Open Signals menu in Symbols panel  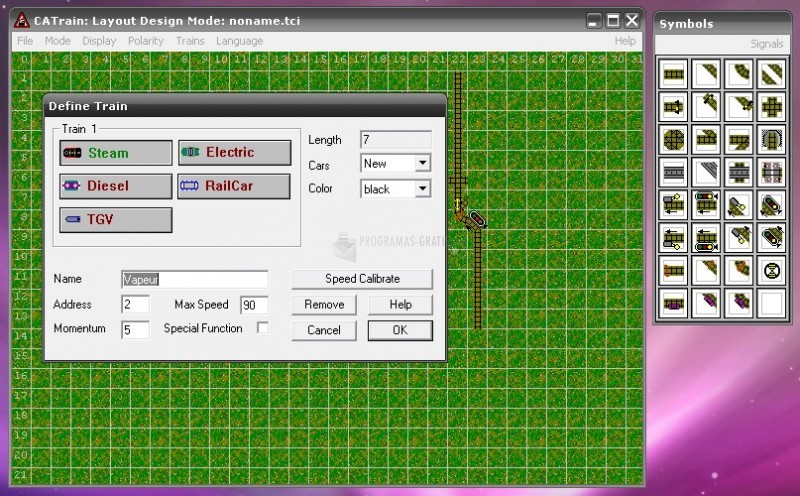[x=766, y=44]
